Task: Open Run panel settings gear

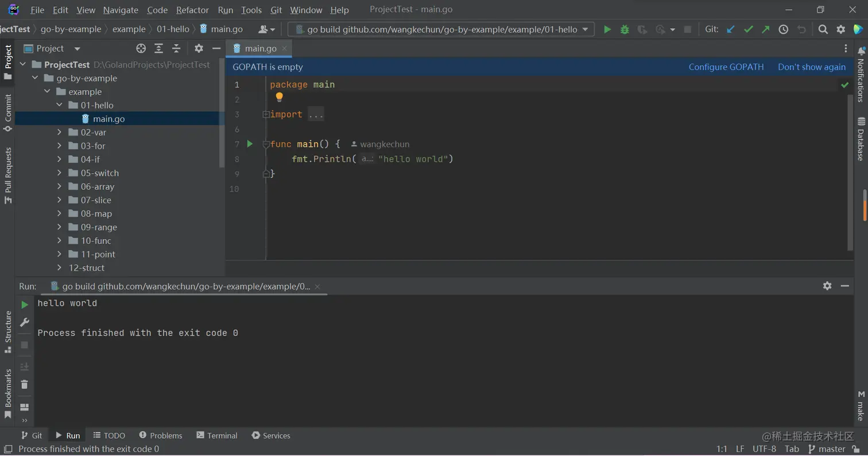Action: (827, 286)
